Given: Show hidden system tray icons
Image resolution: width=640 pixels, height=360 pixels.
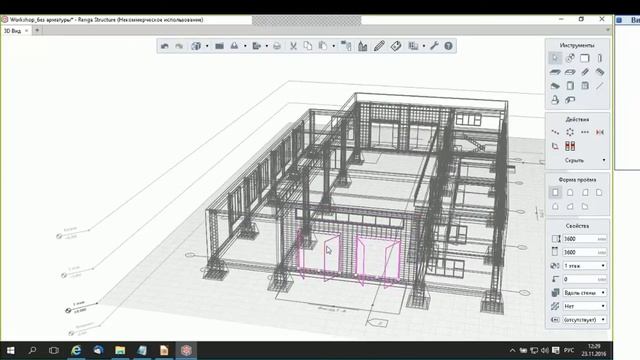Looking at the screenshot, I should click(512, 350).
